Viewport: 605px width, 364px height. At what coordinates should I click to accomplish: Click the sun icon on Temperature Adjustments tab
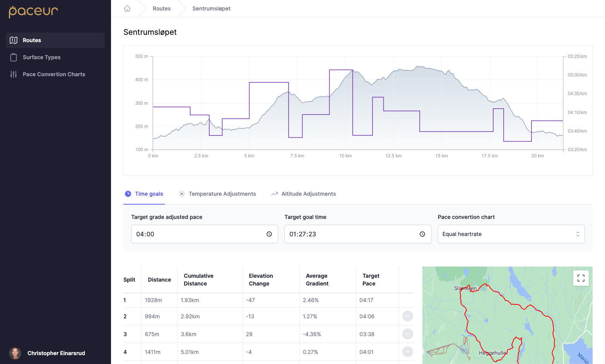pyautogui.click(x=181, y=193)
